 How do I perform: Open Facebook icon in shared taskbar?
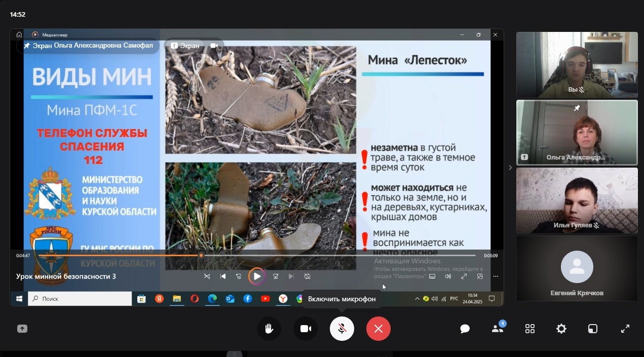coord(247,299)
